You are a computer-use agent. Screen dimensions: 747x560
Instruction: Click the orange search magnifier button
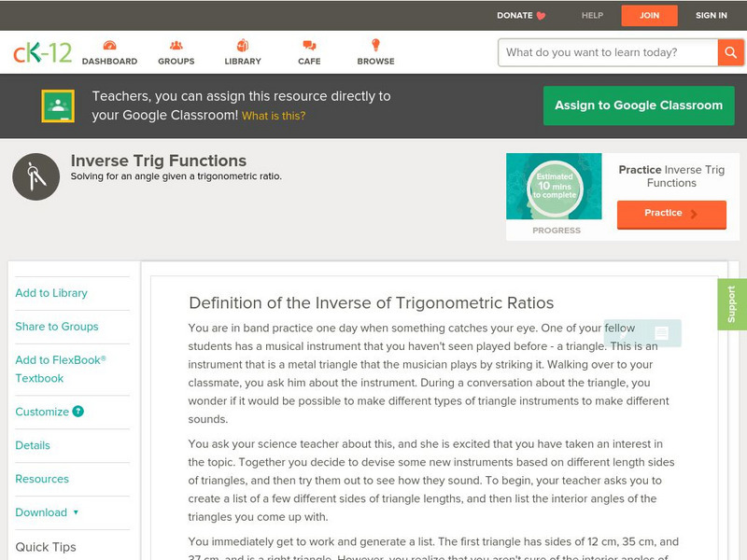point(730,52)
